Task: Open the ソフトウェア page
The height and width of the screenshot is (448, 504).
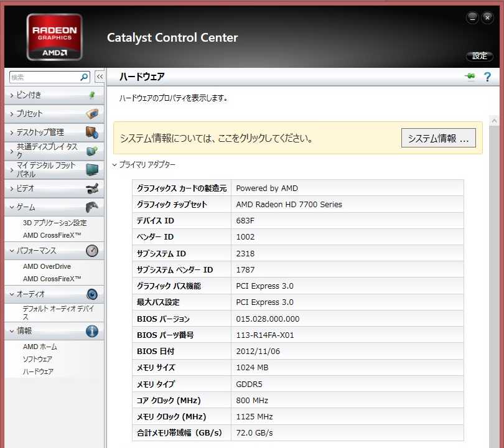Action: click(37, 359)
